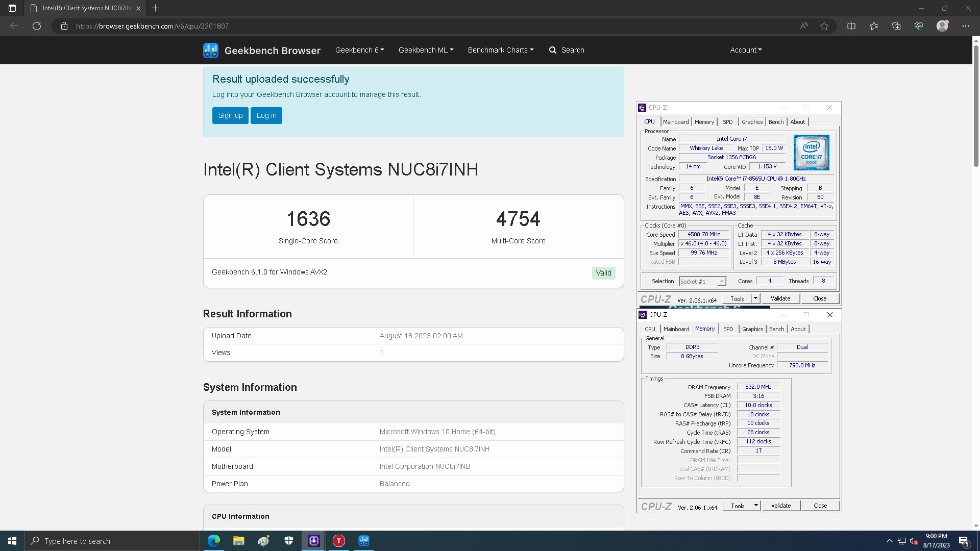Click the DRAM Frequency value 532.0 MHz
980x551 pixels.
(758, 387)
